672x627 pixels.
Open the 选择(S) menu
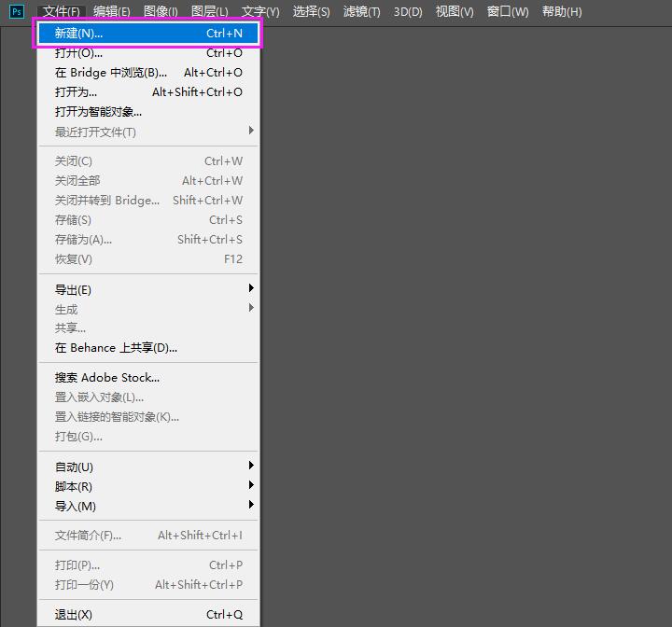click(311, 11)
